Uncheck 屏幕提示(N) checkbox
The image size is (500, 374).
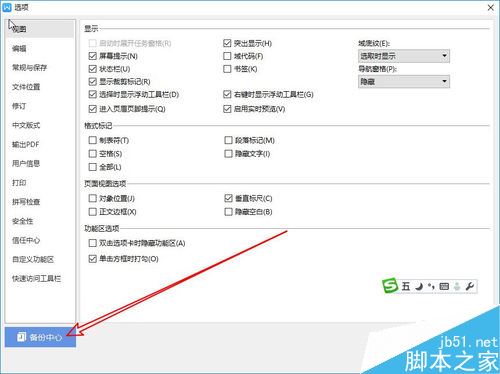93,56
